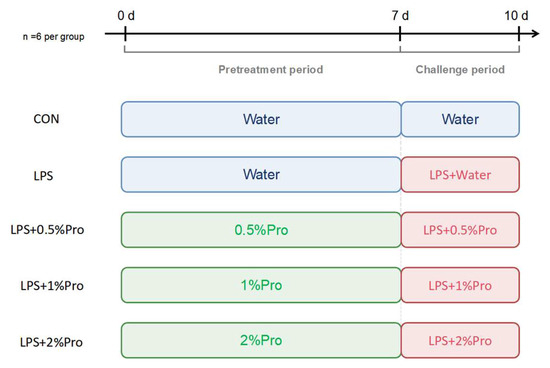
Task: Click the LPS+1%Pro row label
Action: click(x=52, y=286)
